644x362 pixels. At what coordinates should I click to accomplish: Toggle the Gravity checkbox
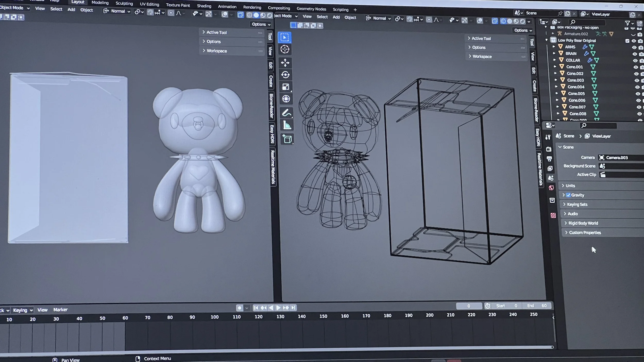(568, 195)
